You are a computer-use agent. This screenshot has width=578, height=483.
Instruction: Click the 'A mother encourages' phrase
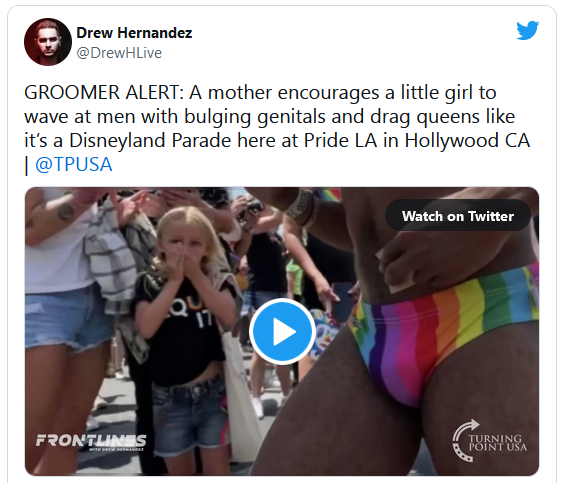tap(284, 92)
